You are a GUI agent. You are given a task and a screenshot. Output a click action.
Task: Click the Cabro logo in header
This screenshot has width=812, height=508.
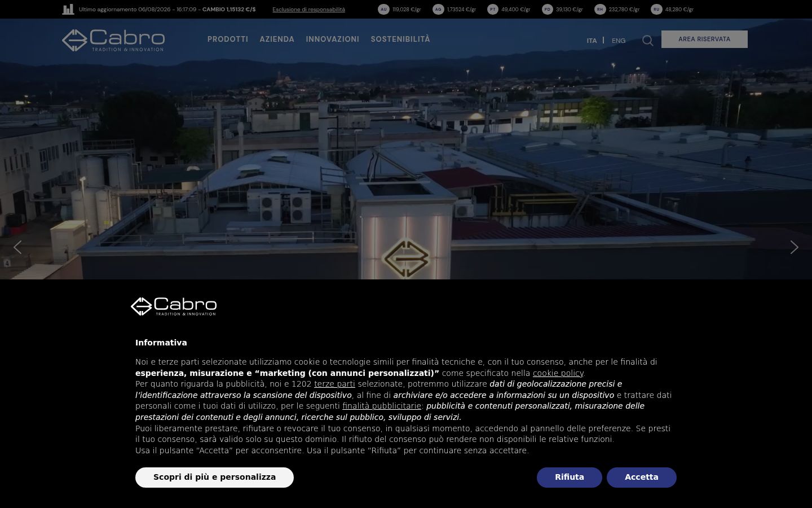[113, 40]
